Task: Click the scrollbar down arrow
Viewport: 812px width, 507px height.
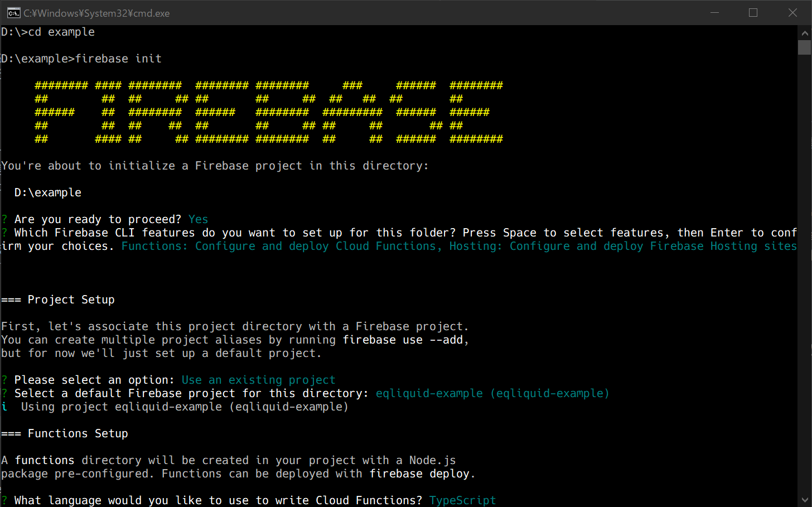Action: (x=804, y=500)
